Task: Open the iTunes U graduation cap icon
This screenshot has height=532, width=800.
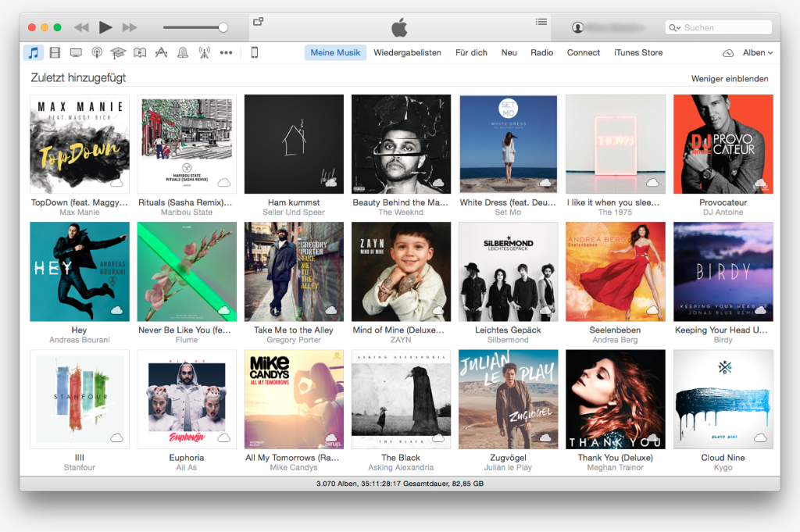Action: pyautogui.click(x=118, y=53)
